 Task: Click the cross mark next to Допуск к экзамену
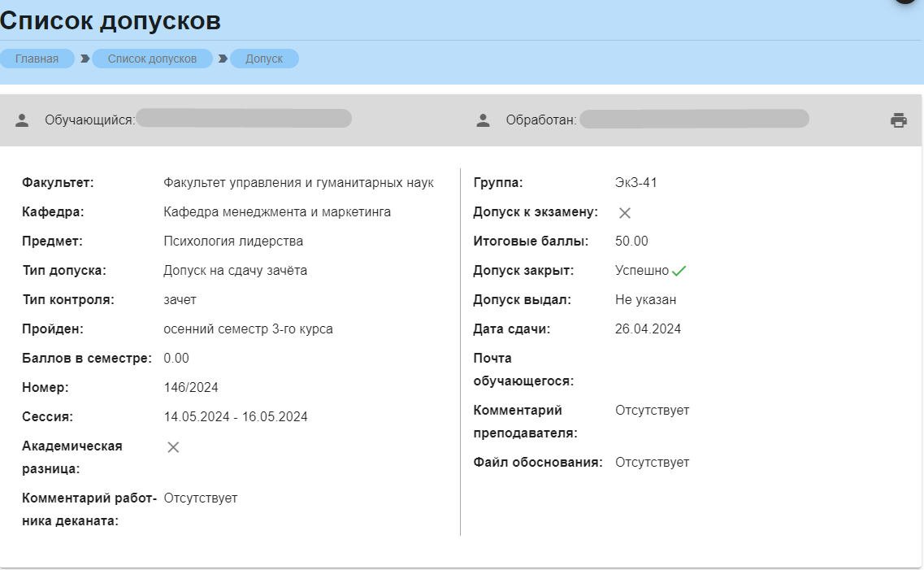coord(625,213)
